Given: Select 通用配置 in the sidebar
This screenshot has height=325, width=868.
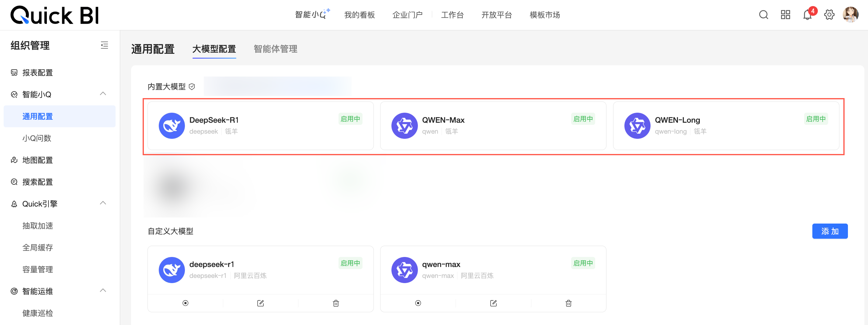Looking at the screenshot, I should tap(60, 116).
